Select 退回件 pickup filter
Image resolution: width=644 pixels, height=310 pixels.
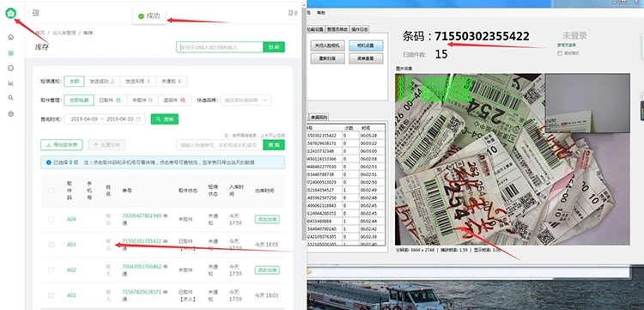tap(174, 100)
